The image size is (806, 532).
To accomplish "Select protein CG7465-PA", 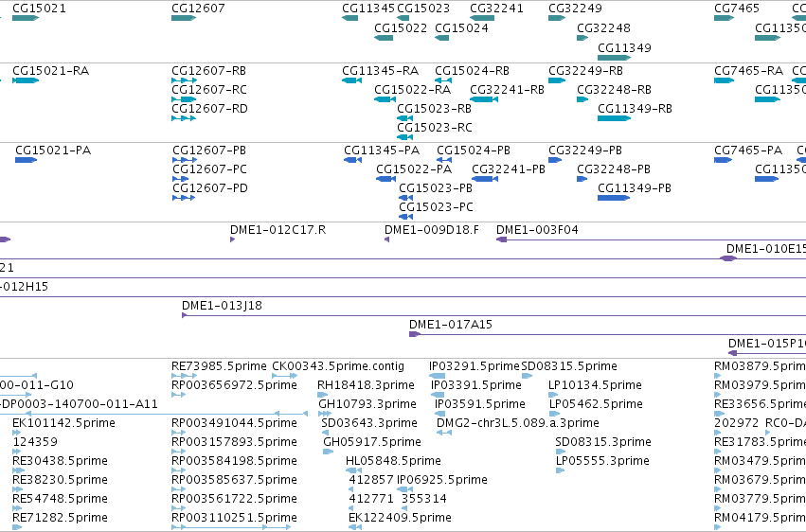I will tap(723, 160).
